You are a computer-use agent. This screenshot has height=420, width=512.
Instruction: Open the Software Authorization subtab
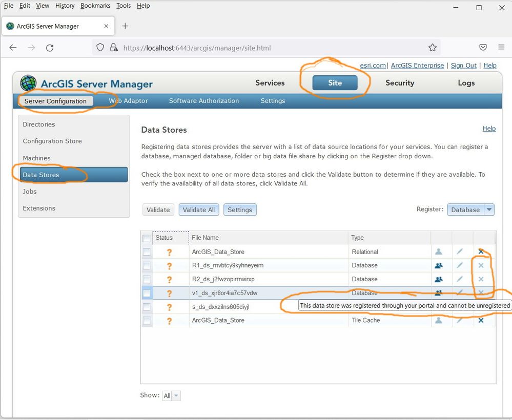(204, 101)
